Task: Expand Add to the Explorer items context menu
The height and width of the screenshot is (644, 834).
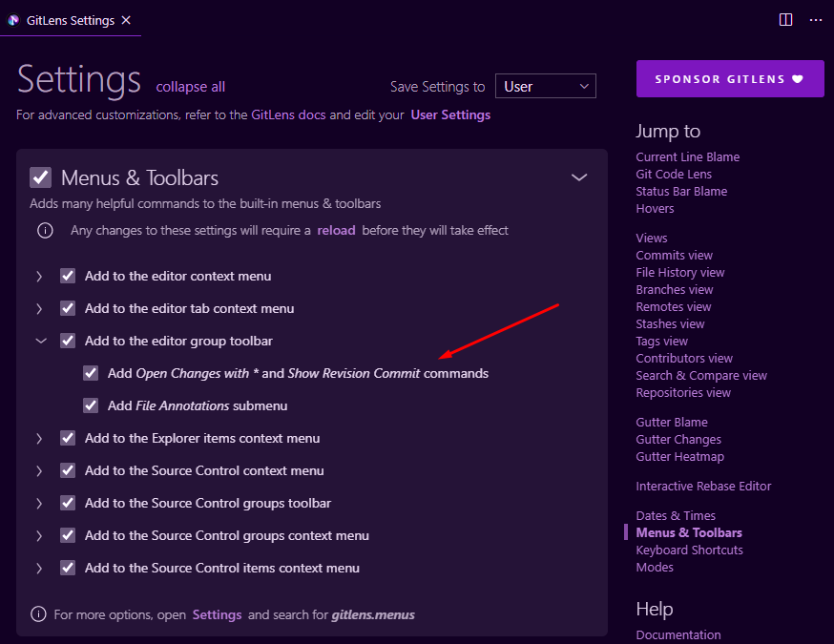Action: [39, 438]
